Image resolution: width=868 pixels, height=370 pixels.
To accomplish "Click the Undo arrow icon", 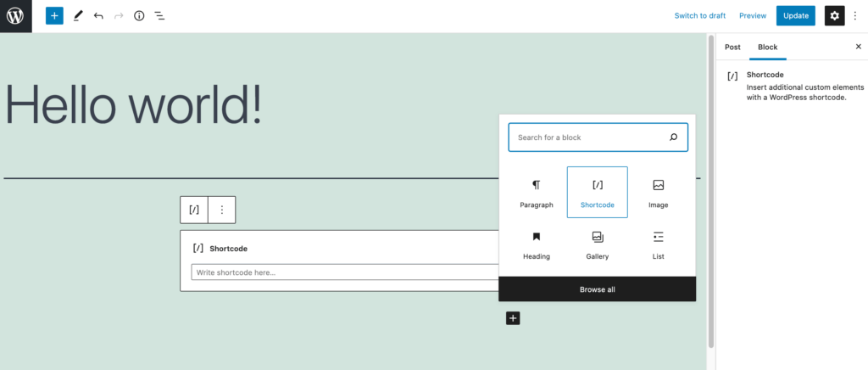I will pos(98,16).
